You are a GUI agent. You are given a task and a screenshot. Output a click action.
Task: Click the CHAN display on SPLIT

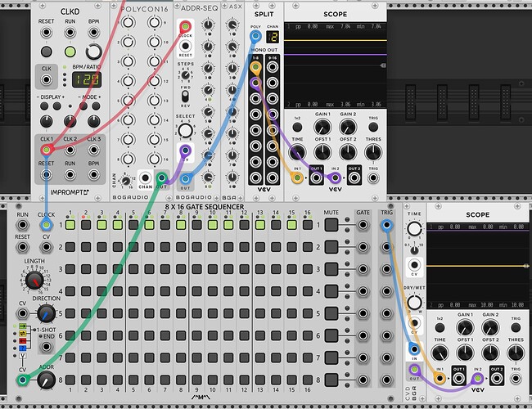click(273, 37)
